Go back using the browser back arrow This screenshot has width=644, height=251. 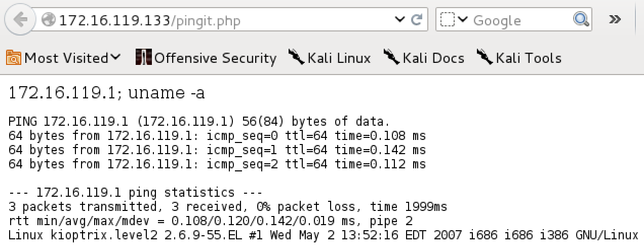pyautogui.click(x=21, y=20)
